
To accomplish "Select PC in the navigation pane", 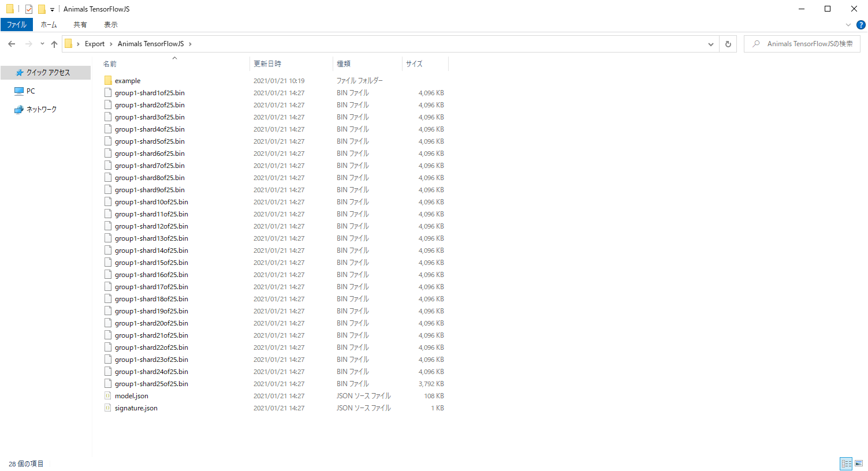I will pyautogui.click(x=31, y=91).
